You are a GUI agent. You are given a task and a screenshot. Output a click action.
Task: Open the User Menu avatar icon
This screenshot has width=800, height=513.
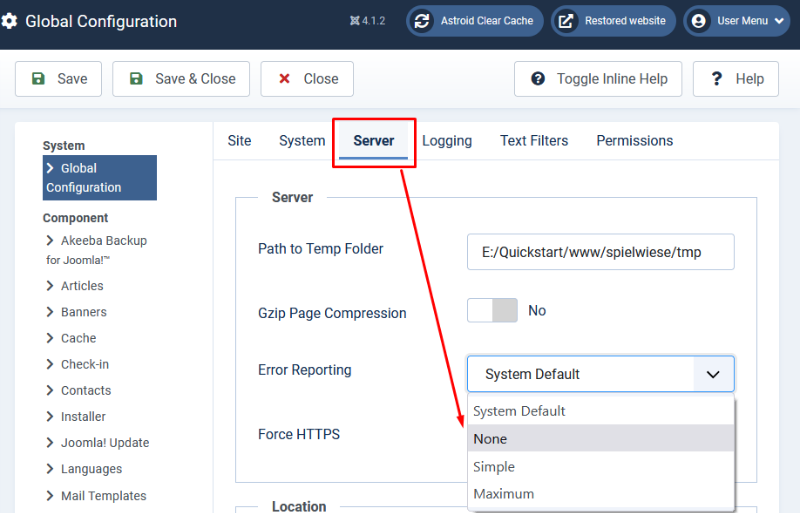[x=698, y=21]
